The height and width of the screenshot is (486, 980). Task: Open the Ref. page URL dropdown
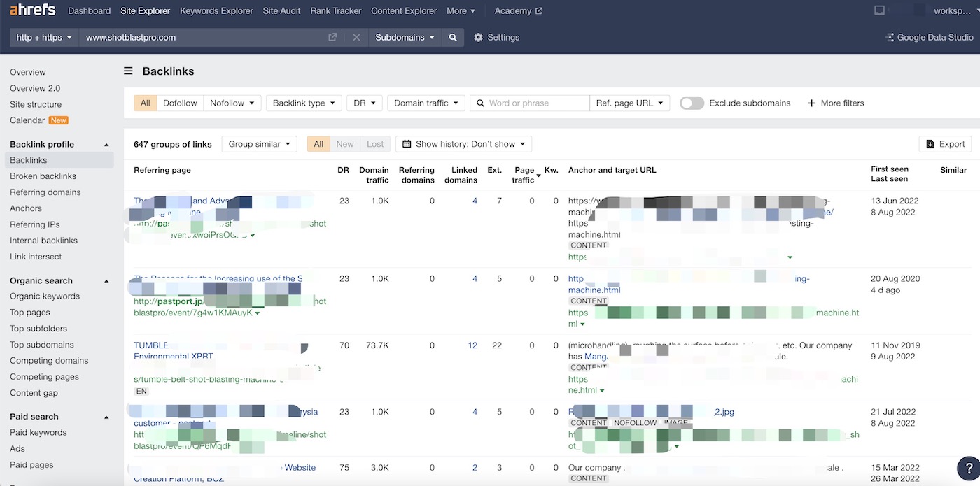tap(630, 103)
